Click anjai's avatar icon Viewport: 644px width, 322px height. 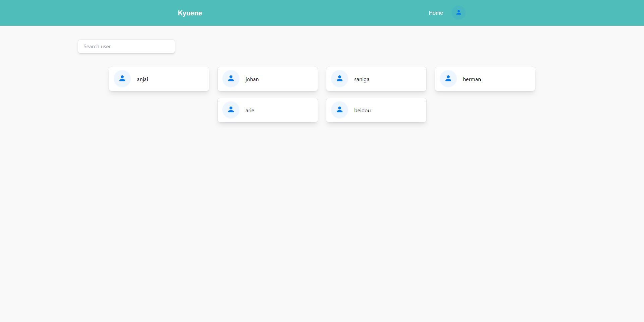[x=122, y=79]
